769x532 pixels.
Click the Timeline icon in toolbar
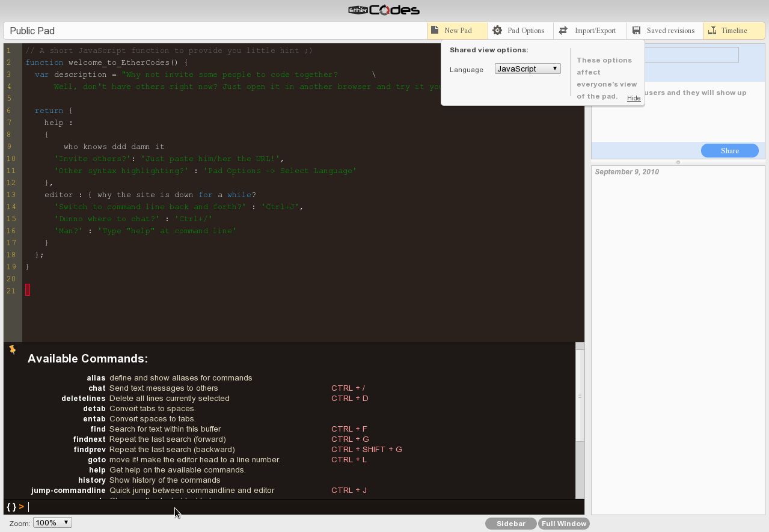click(712, 31)
